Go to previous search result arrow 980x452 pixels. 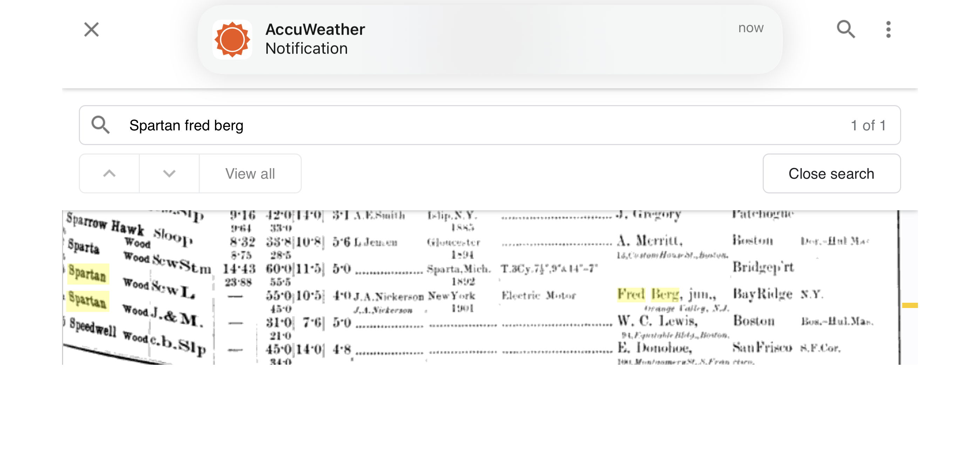(109, 173)
